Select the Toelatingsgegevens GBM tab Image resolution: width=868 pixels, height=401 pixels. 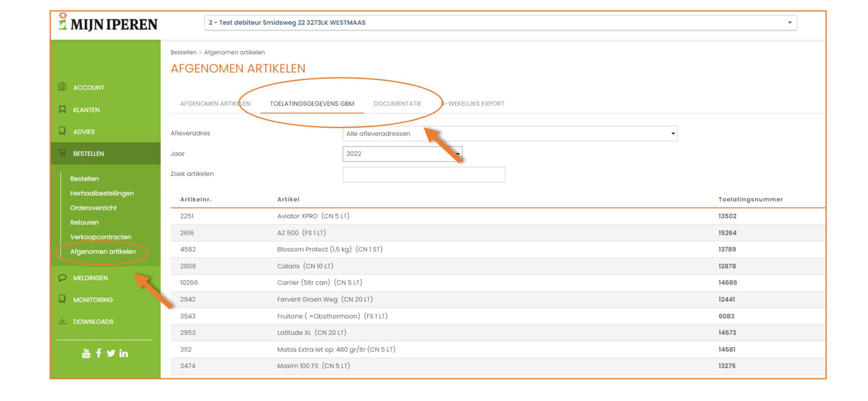pyautogui.click(x=312, y=104)
